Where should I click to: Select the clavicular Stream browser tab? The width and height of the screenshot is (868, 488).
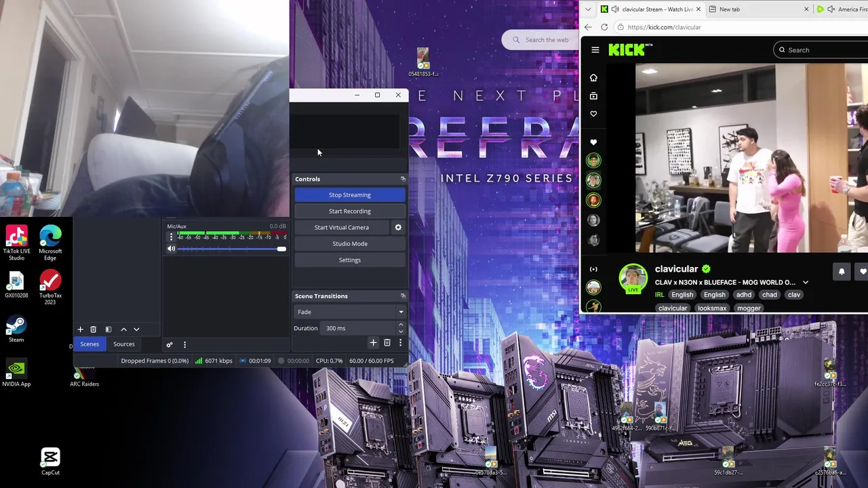(651, 9)
